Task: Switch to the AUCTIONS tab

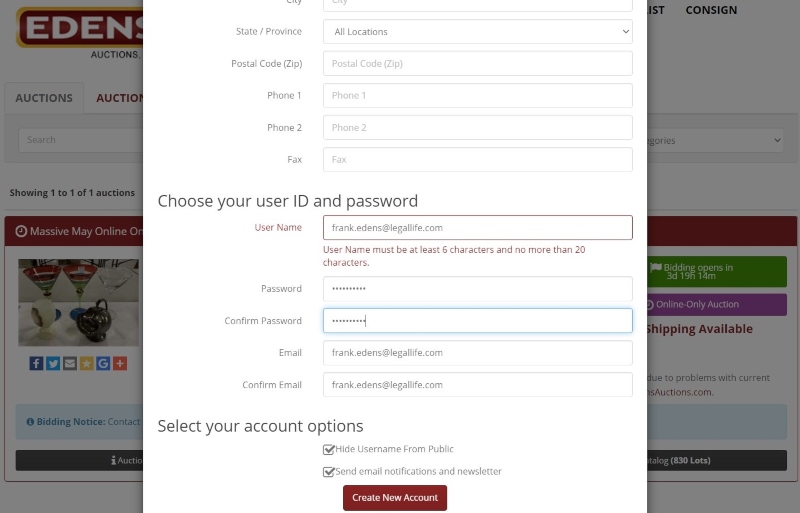Action: tap(44, 98)
